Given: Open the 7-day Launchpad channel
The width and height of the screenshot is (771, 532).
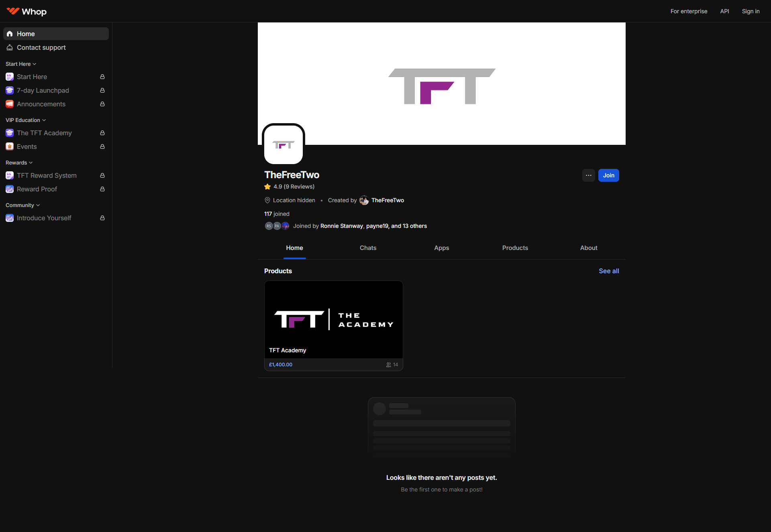Looking at the screenshot, I should [x=56, y=90].
